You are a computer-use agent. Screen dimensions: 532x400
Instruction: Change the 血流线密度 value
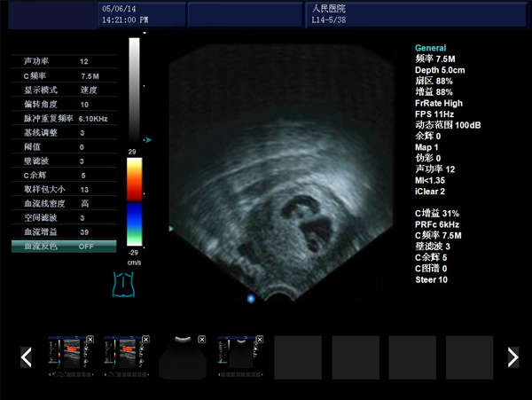[86, 203]
